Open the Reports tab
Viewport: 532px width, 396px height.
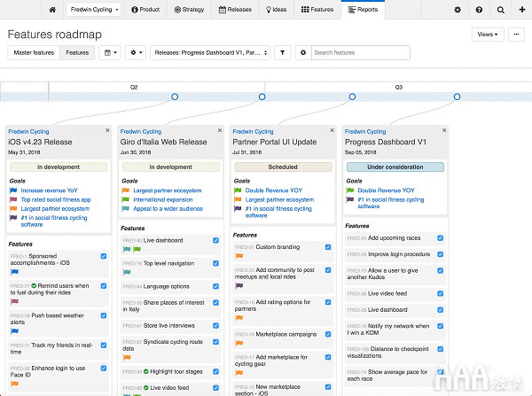(363, 10)
